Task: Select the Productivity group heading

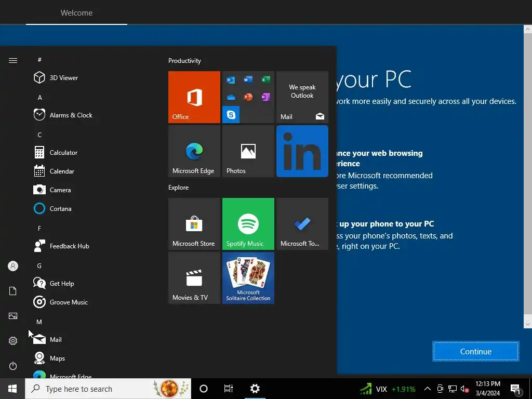Action: coord(184,61)
